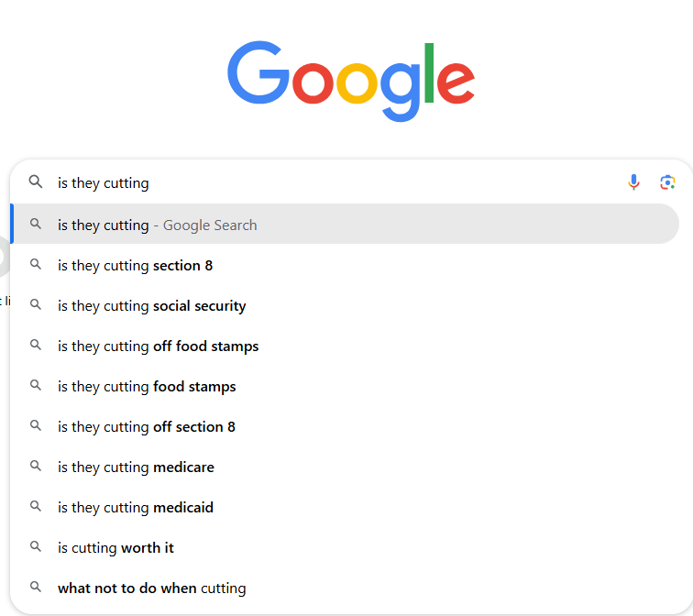693x616 pixels.
Task: Click search icon beside 'section 8' suggestion
Action: pos(36,265)
